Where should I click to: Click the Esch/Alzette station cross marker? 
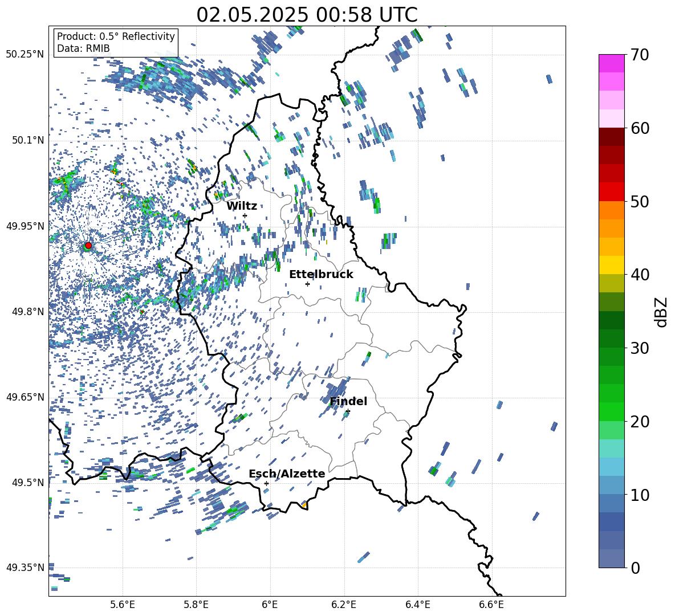[266, 483]
